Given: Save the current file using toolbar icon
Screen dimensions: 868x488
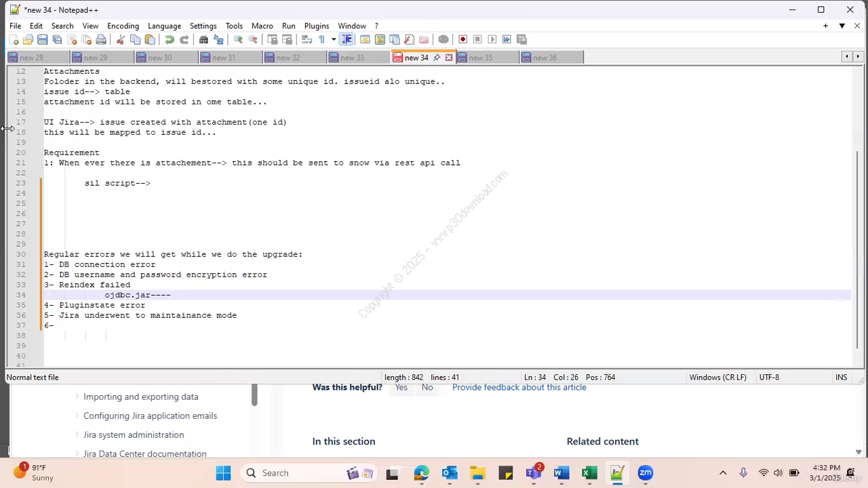Looking at the screenshot, I should pos(42,39).
